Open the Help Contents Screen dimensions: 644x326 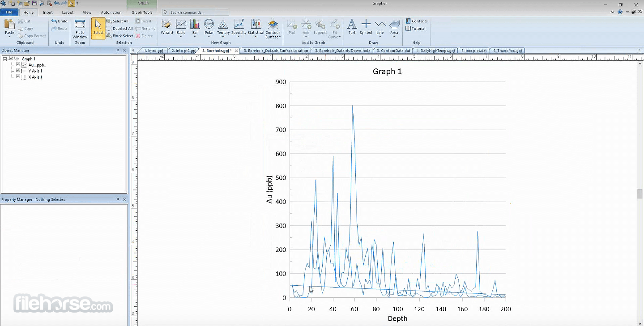click(416, 21)
